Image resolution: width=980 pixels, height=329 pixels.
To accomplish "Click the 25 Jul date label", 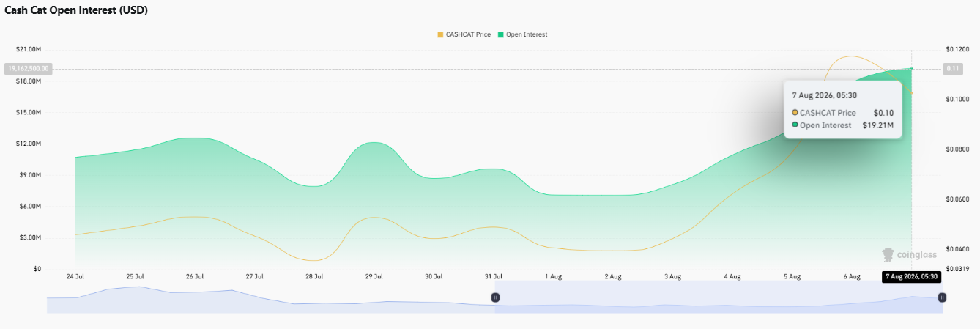I will point(135,277).
